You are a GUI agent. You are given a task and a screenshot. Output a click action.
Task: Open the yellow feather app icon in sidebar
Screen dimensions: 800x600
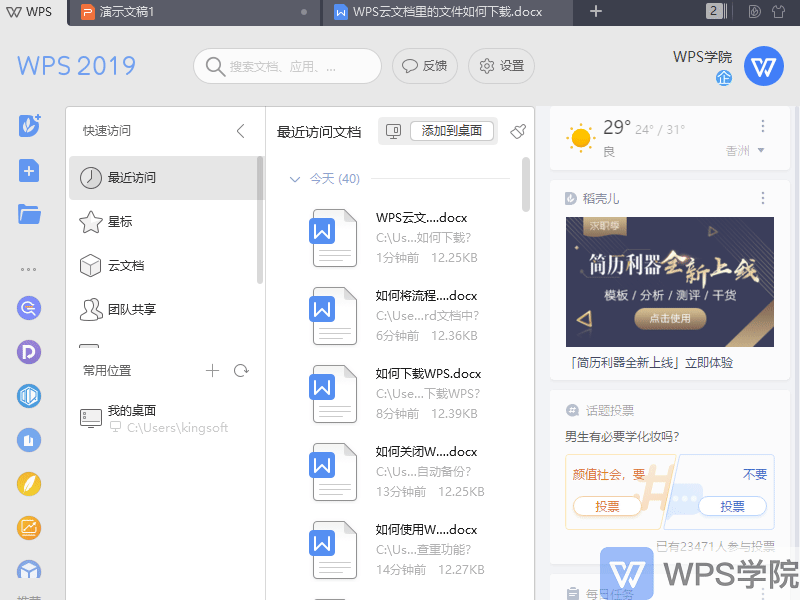point(29,484)
